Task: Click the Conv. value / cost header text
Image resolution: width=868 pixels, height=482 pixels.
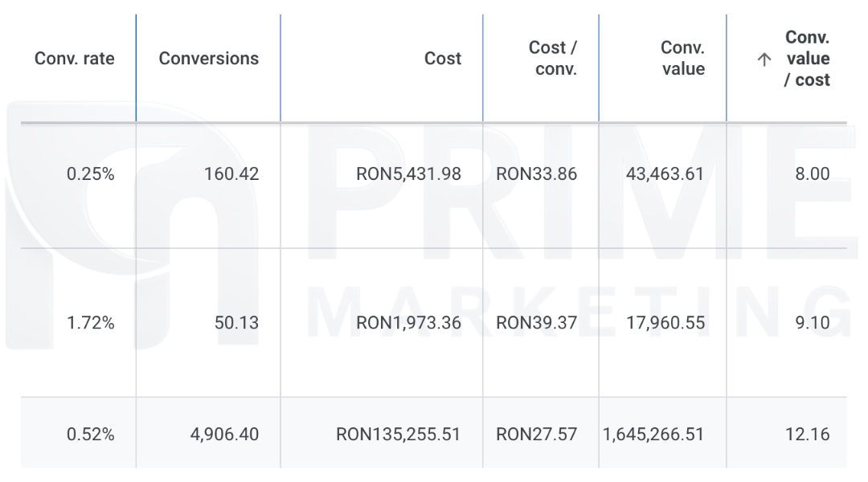Action: point(807,59)
